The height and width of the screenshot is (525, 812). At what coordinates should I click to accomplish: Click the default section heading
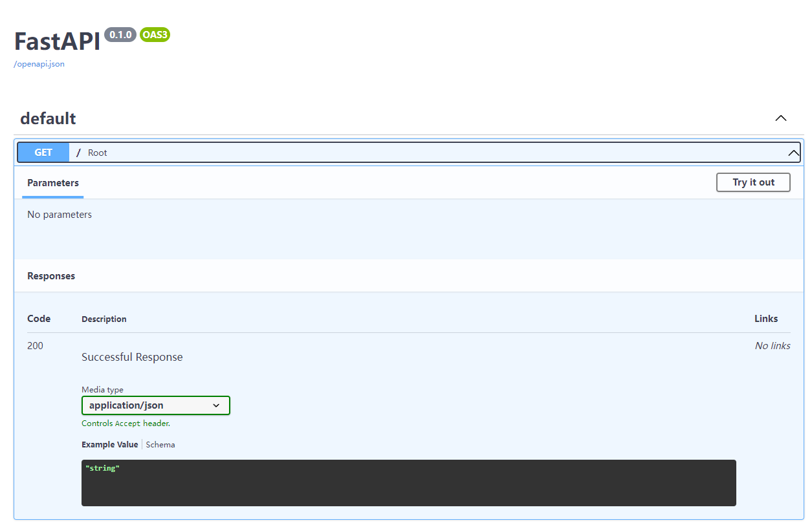(48, 118)
